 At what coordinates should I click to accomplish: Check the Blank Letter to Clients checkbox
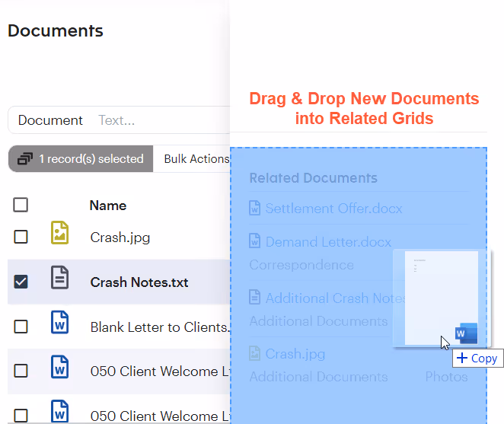pyautogui.click(x=21, y=327)
